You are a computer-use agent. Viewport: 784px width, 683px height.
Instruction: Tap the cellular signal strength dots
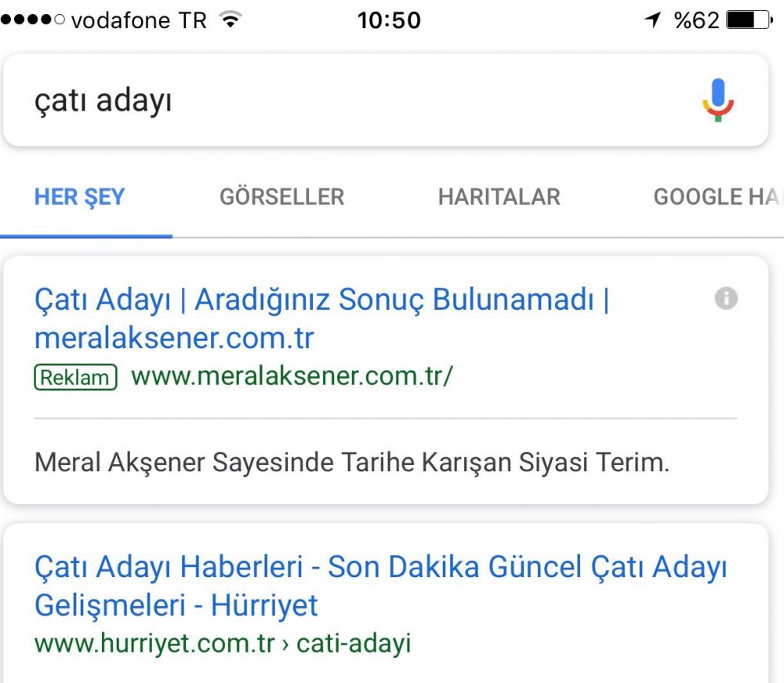(33, 20)
